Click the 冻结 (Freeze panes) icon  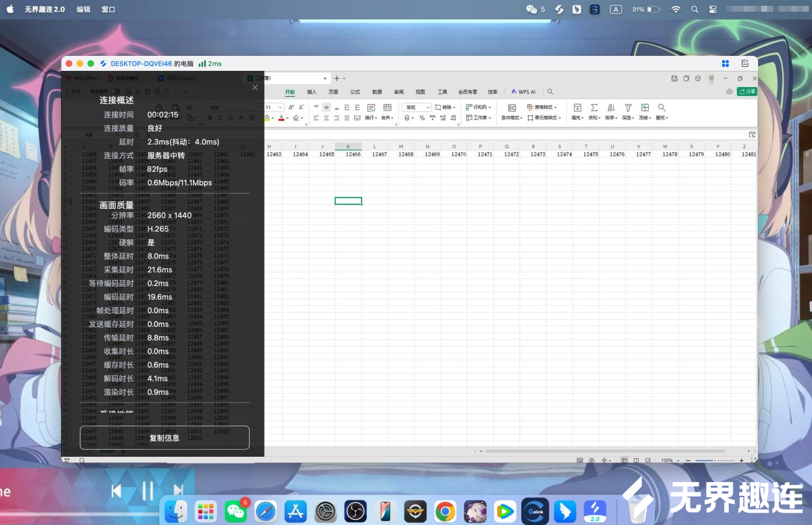pyautogui.click(x=644, y=108)
